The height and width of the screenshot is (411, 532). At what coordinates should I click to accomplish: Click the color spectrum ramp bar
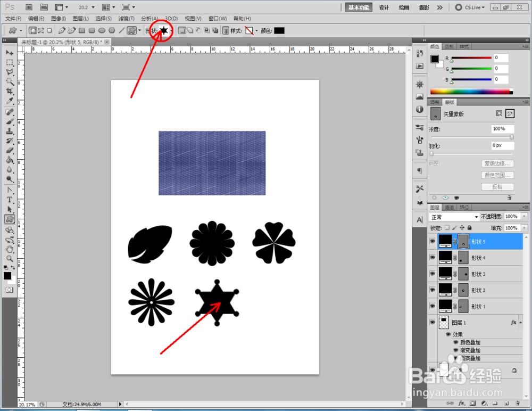point(471,92)
